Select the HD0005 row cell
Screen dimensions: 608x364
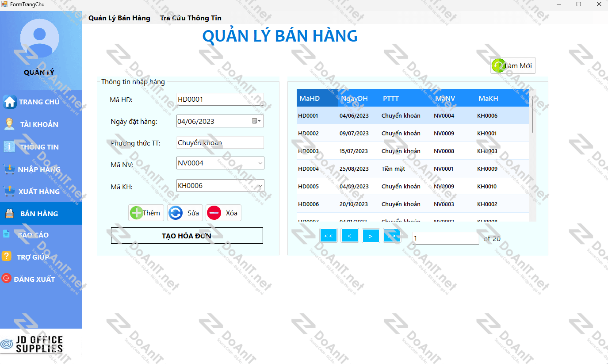317,186
